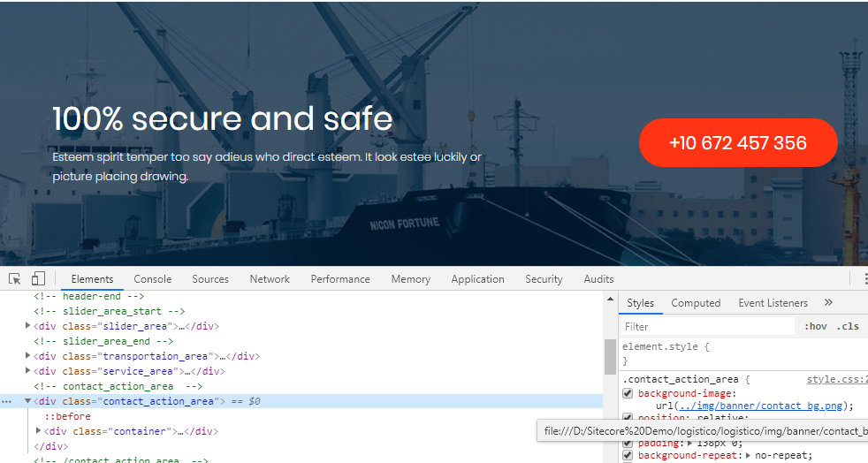This screenshot has height=463, width=868.
Task: Collapse the contact_action_area div node
Action: coord(28,401)
